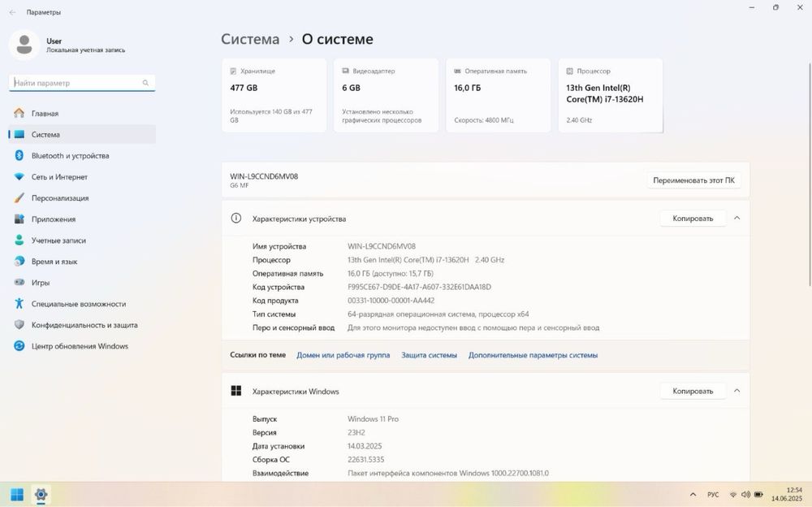Screen dimensions: 812x507
Task: Show hidden tray icons chevron
Action: tap(693, 495)
